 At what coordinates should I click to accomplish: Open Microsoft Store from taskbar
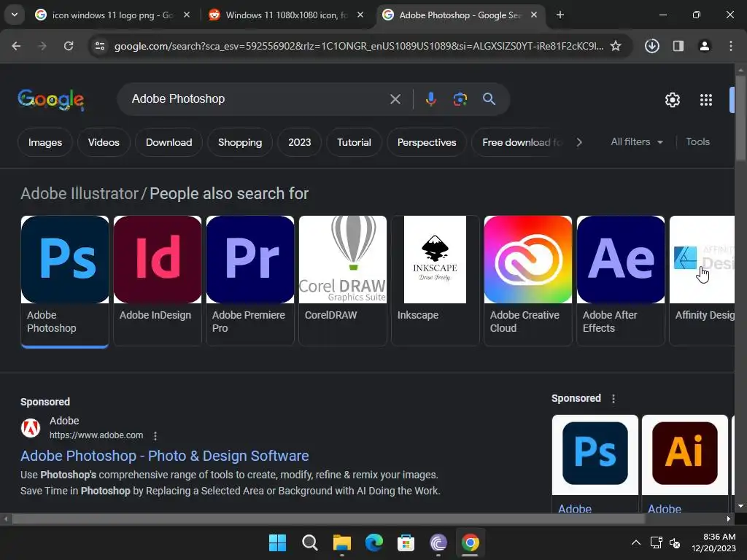(406, 542)
